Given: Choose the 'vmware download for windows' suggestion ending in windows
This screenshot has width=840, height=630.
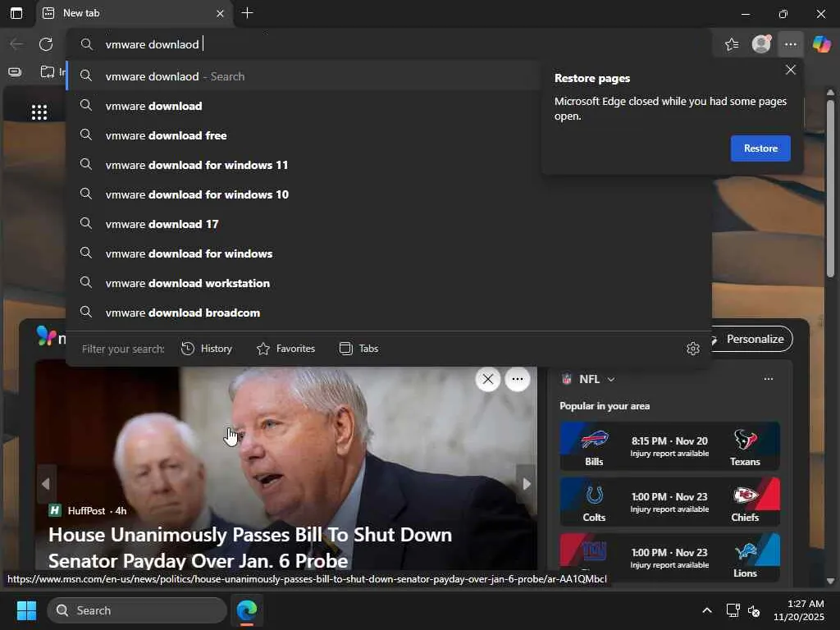Looking at the screenshot, I should [389, 253].
